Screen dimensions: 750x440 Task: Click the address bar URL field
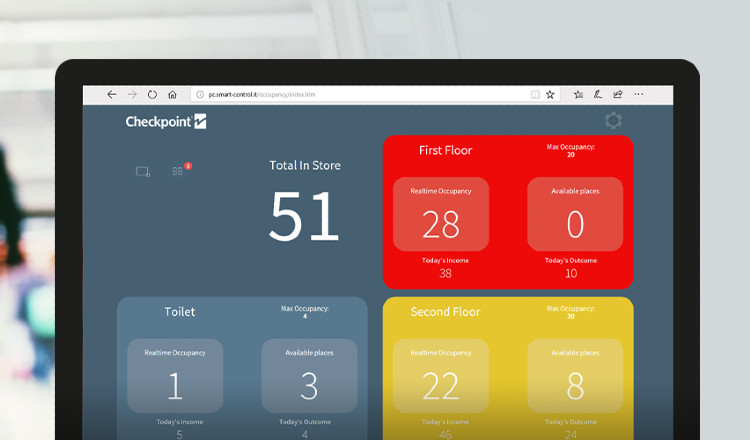tap(350, 94)
